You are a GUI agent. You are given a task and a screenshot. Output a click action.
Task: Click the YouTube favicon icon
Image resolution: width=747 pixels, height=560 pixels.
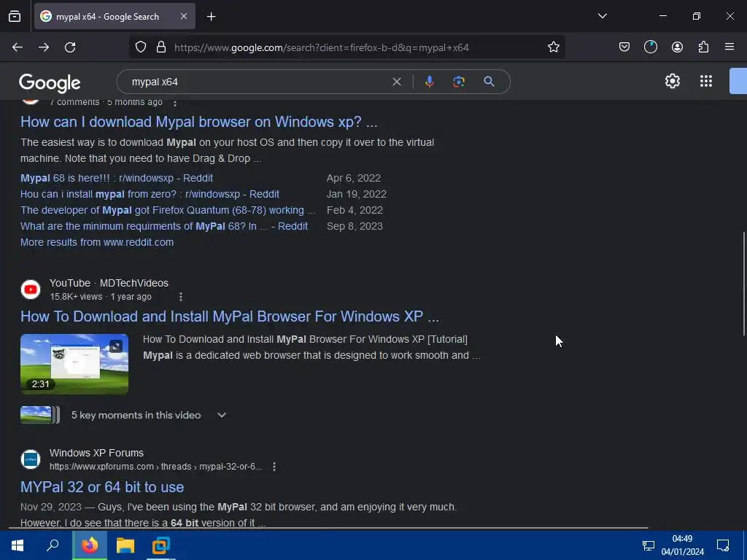[31, 289]
